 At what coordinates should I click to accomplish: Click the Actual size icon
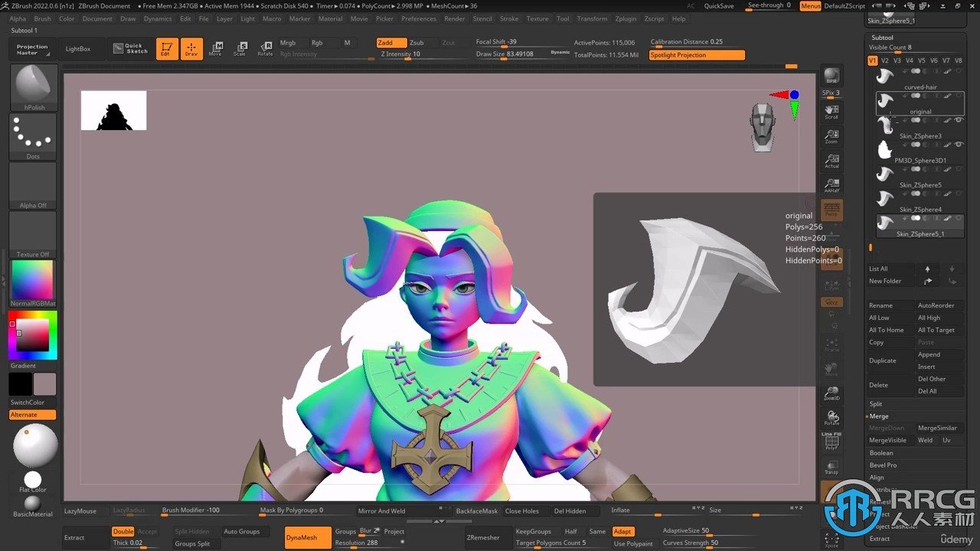click(x=831, y=161)
